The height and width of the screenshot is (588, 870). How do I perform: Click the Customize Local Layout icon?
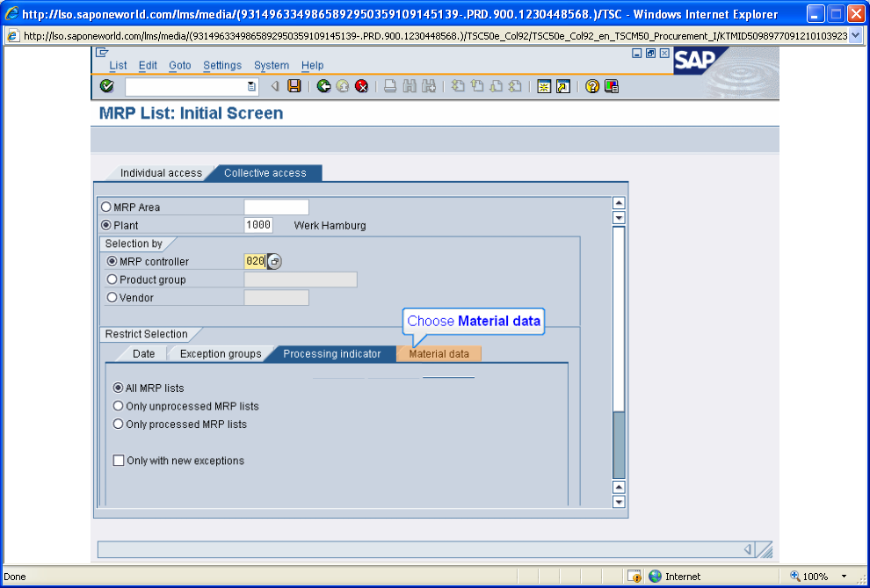[612, 86]
